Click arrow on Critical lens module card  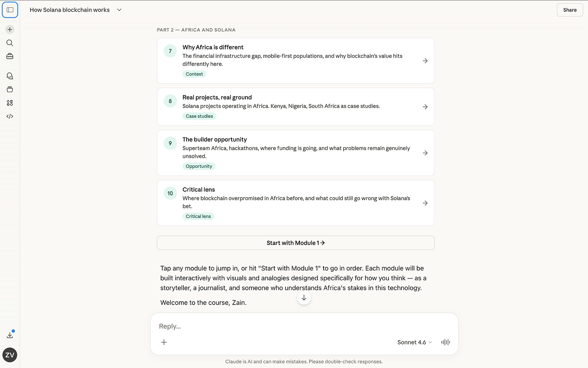pos(425,203)
